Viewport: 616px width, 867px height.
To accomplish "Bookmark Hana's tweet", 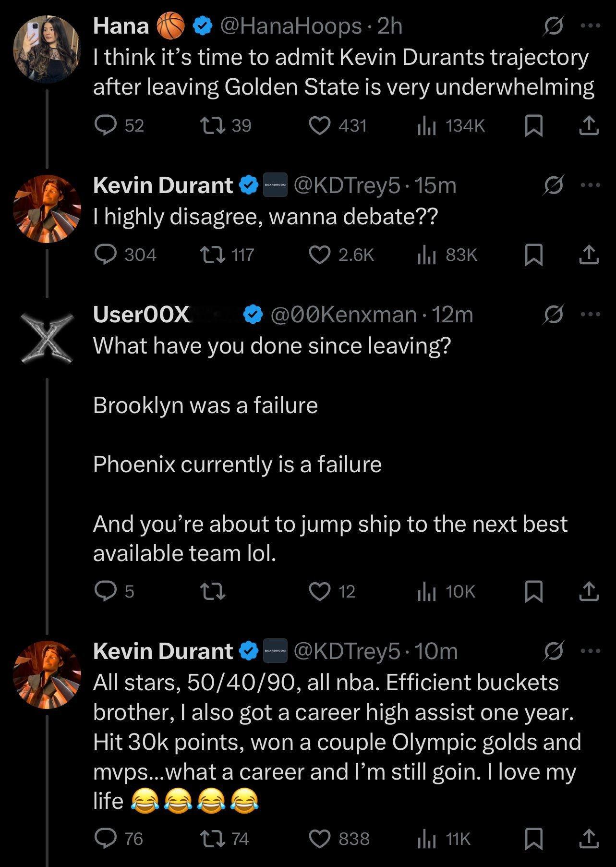I will click(x=533, y=126).
